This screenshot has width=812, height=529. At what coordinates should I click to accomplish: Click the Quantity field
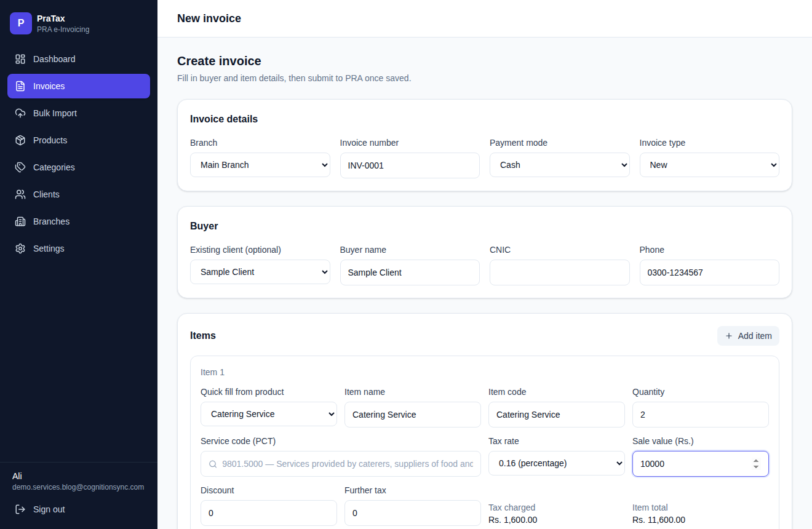(701, 415)
